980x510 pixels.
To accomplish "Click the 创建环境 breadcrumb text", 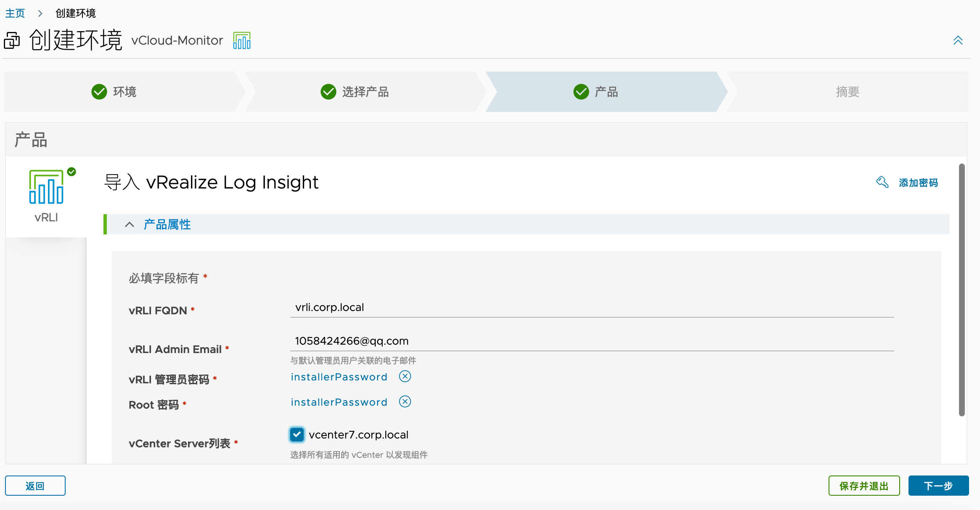I will click(x=76, y=13).
